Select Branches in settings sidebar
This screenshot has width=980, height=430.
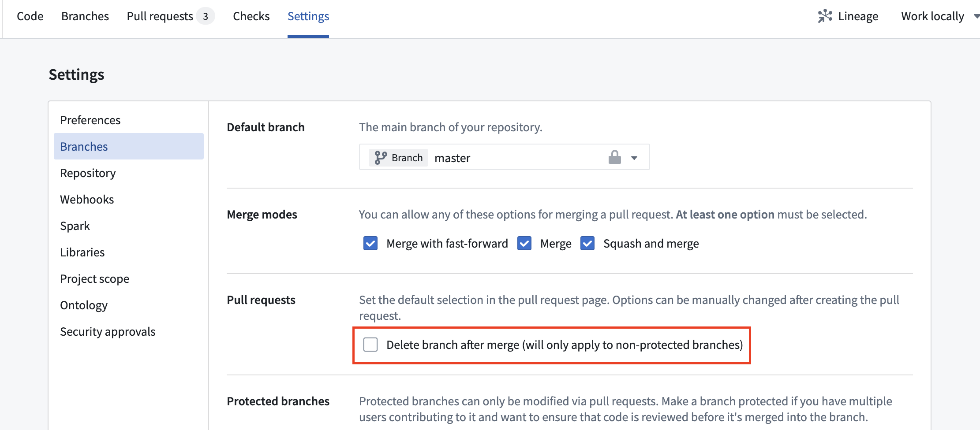click(x=129, y=146)
